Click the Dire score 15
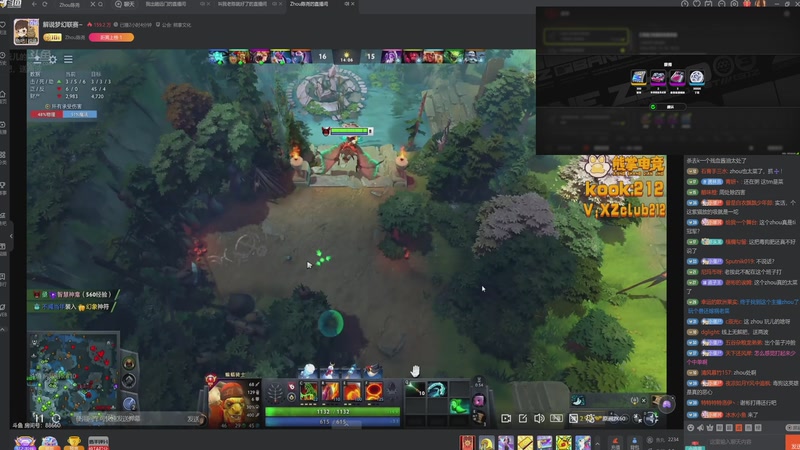Viewport: 800px width, 450px height. click(371, 56)
